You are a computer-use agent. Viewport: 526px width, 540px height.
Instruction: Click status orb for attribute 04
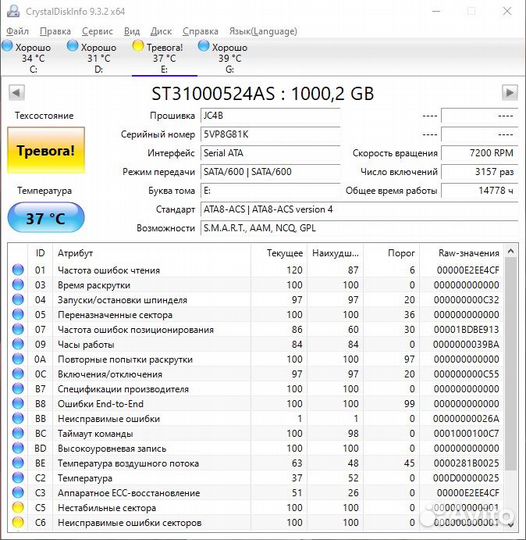pos(18,300)
